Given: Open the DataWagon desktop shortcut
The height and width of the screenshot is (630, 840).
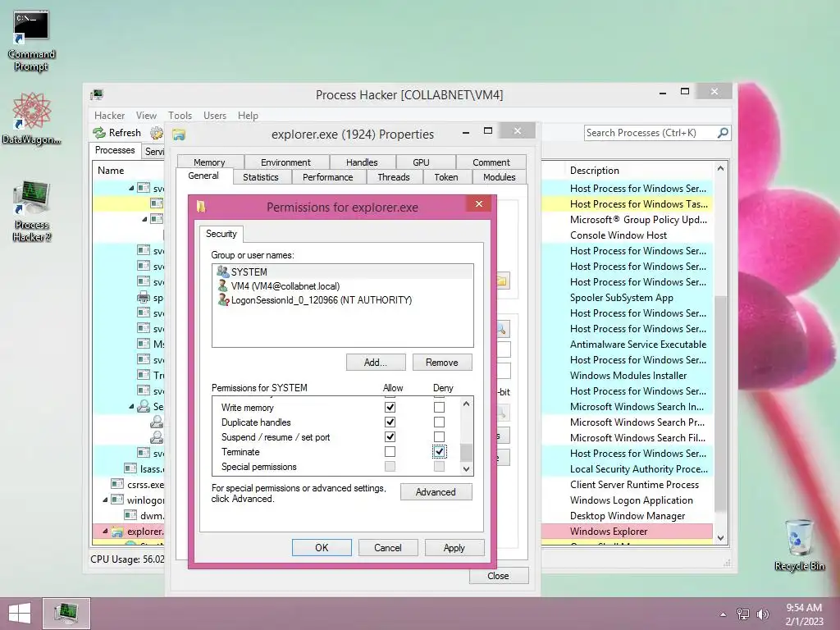Looking at the screenshot, I should (x=31, y=118).
